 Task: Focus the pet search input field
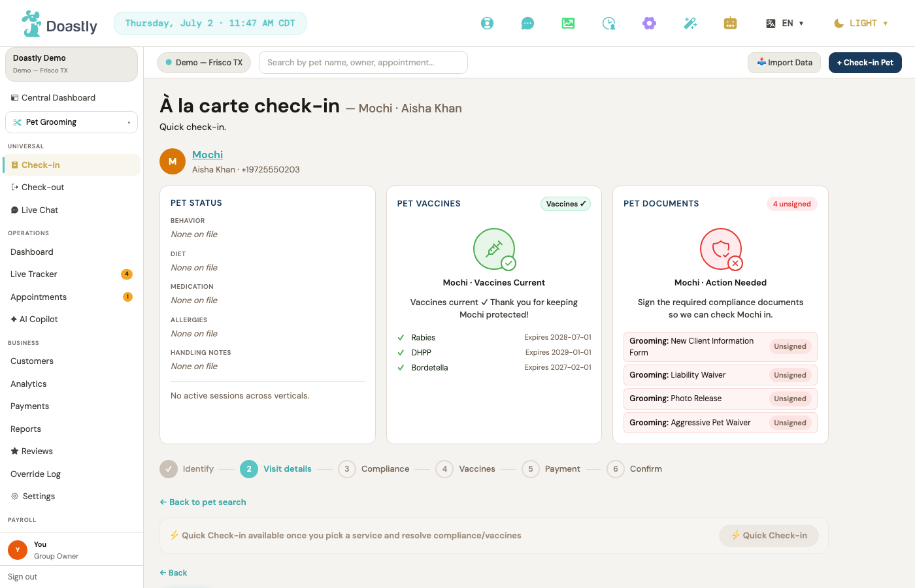(363, 63)
